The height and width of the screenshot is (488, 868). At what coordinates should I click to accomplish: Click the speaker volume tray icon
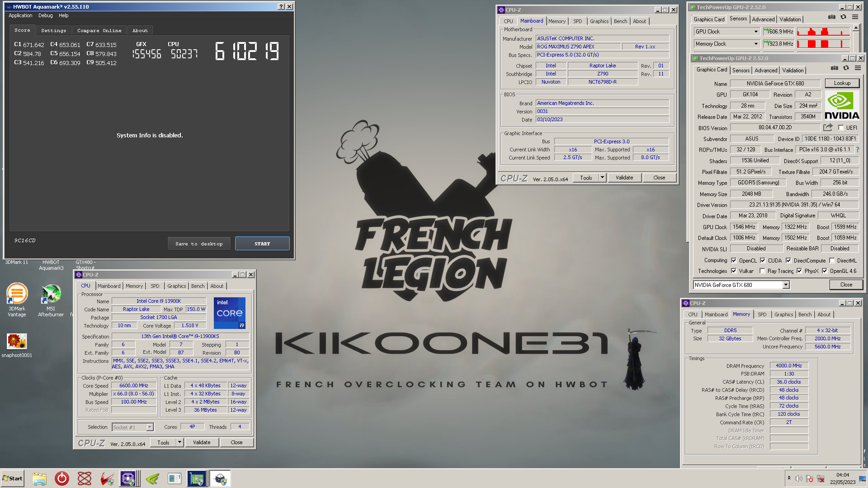coord(799,479)
